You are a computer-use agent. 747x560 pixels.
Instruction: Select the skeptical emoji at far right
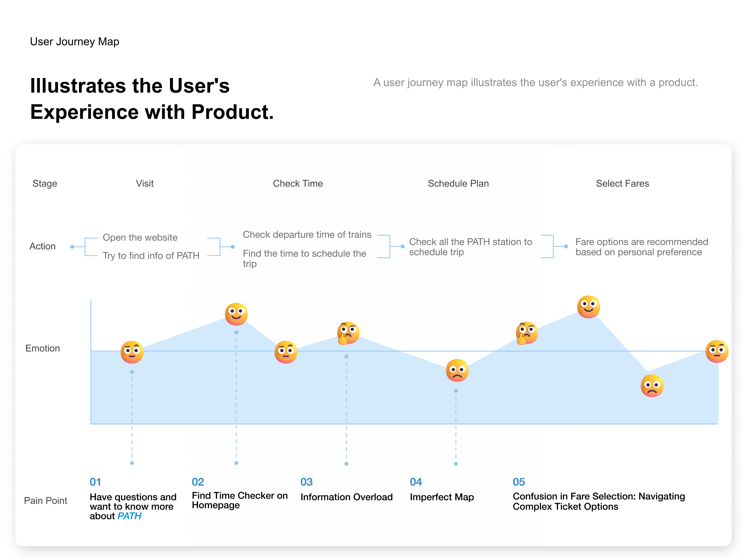pyautogui.click(x=717, y=351)
